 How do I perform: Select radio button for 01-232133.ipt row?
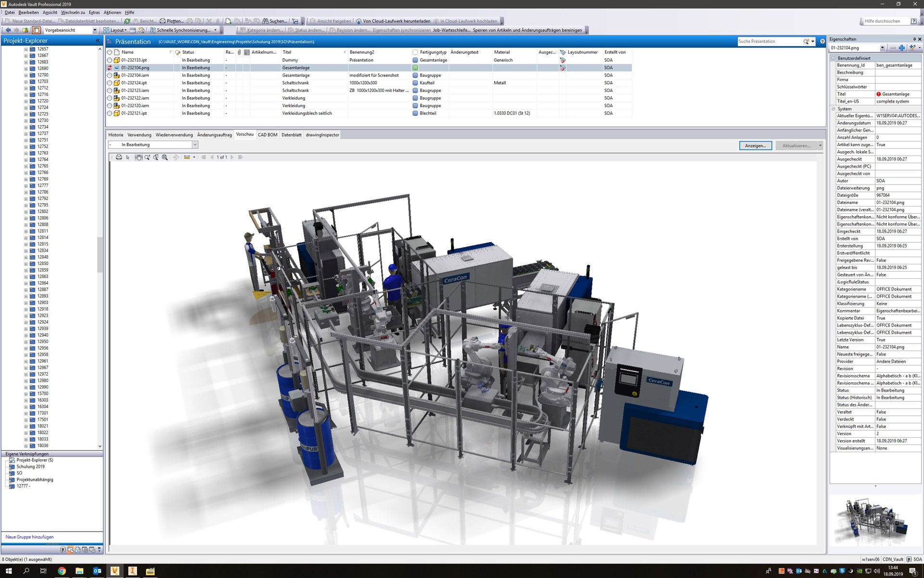click(x=110, y=60)
